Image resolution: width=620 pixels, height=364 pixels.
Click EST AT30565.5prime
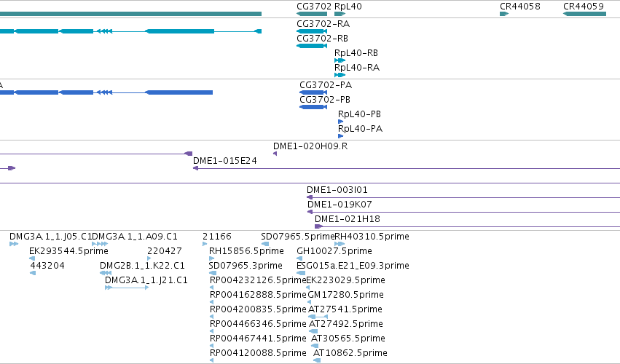315,347
